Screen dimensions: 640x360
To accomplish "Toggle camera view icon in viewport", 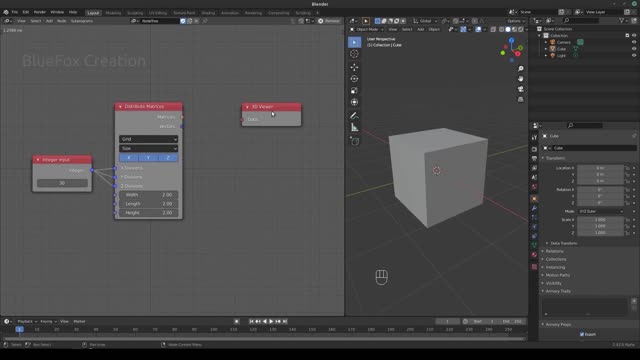I will 520,89.
